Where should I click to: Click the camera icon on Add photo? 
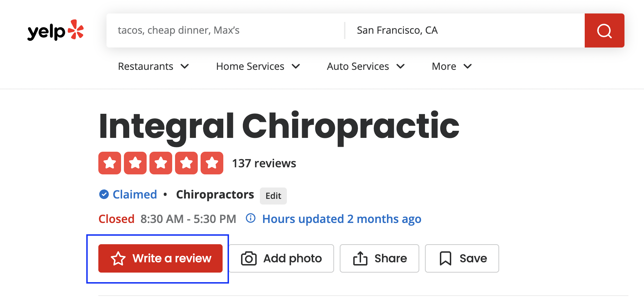(x=249, y=258)
